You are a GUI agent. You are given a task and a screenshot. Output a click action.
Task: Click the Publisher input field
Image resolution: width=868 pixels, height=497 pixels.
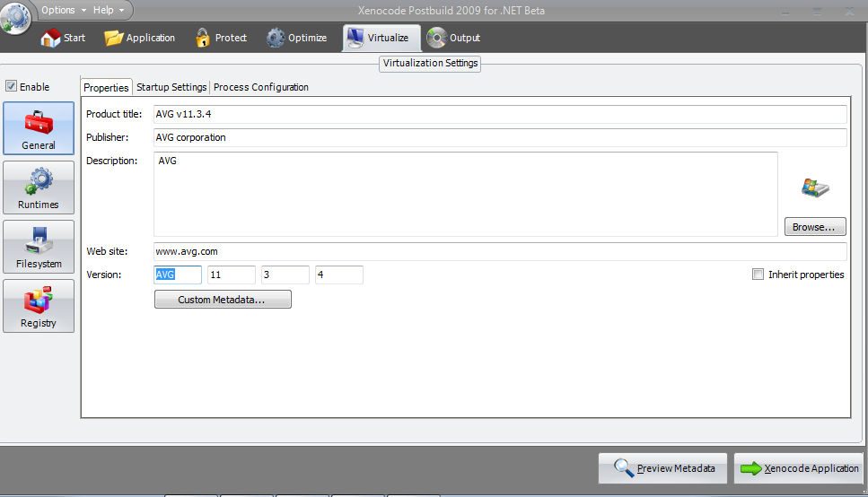(500, 137)
